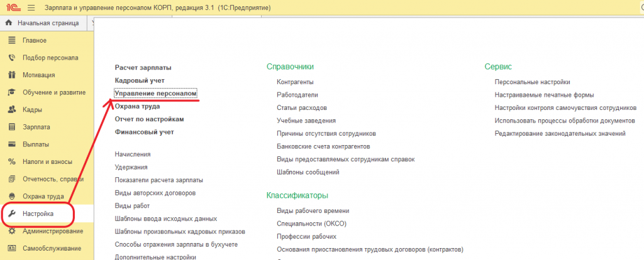Screen dimensions: 644x260
Task: Open Специальности (ОКСО) classifier
Action: tap(312, 224)
